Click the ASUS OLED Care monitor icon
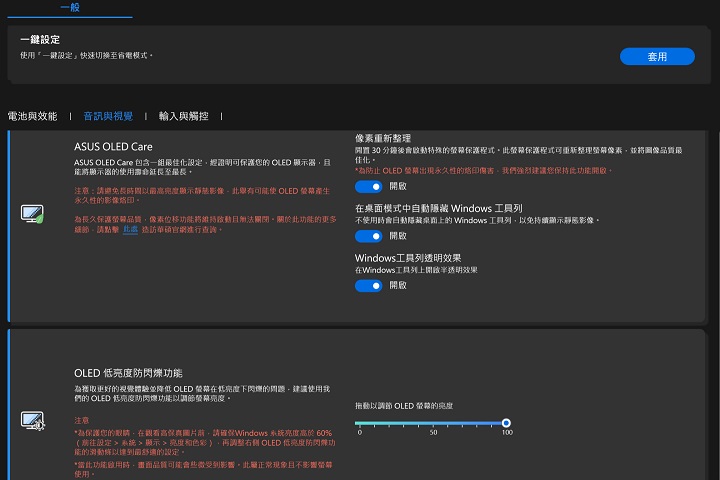This screenshot has height=480, width=720. click(x=32, y=214)
